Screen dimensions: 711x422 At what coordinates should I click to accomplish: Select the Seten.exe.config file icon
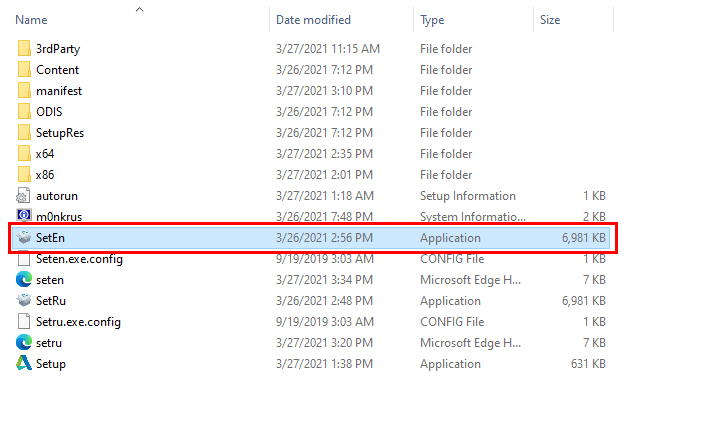pyautogui.click(x=25, y=259)
